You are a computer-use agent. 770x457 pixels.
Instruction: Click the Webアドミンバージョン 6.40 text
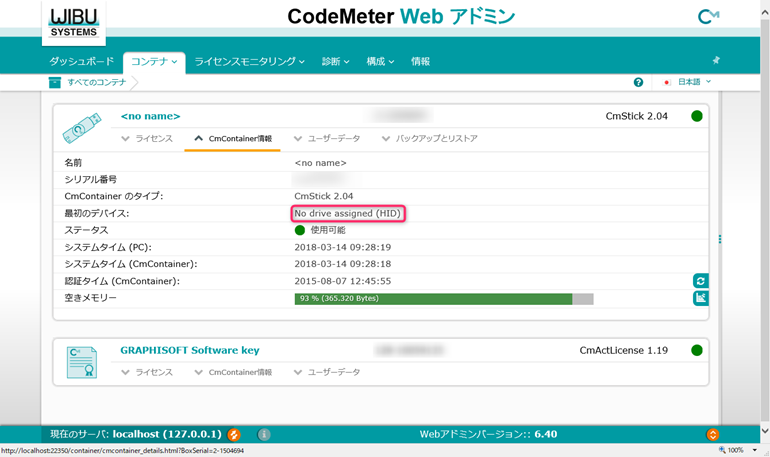(488, 434)
